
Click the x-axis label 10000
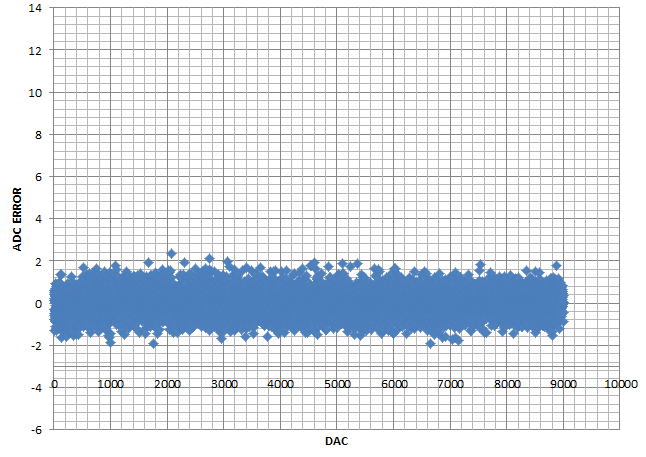[x=621, y=384]
